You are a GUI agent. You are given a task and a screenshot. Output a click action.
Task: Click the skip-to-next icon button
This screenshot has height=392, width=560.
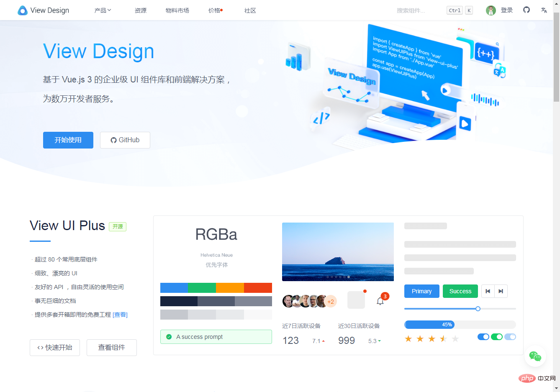coord(501,291)
